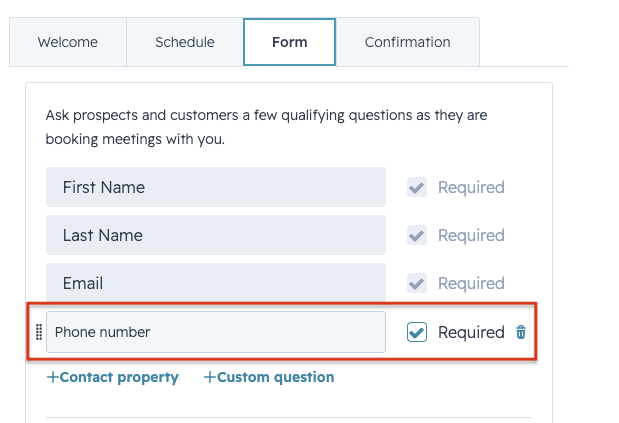Click the qualifying questions description text

(x=266, y=127)
